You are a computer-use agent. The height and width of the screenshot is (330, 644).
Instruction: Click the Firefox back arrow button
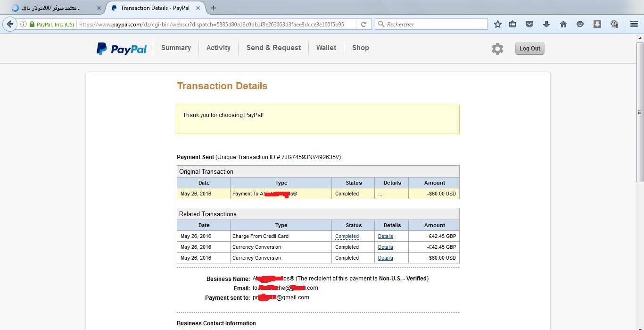click(x=10, y=24)
